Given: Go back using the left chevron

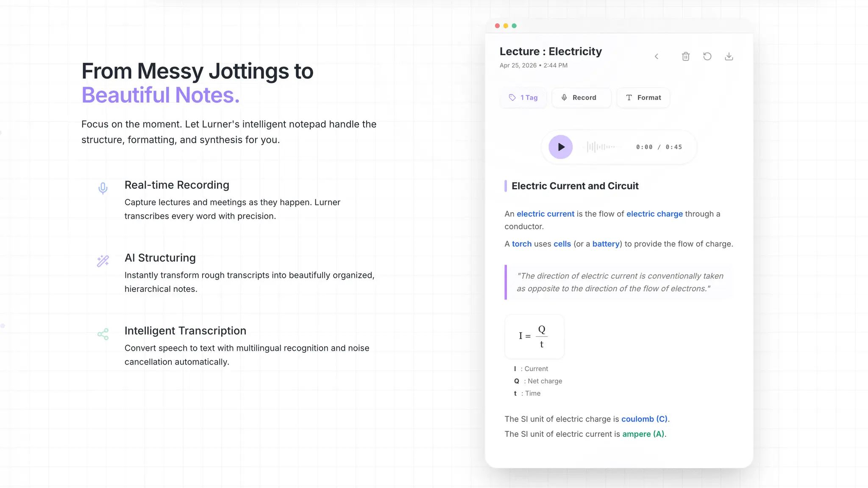Looking at the screenshot, I should (x=657, y=56).
